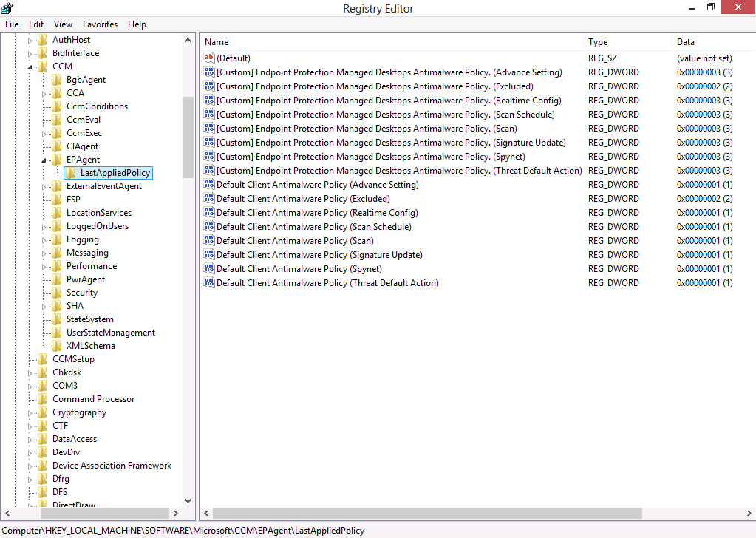Click DWORD icon for [Custom] Advance Setting value
The width and height of the screenshot is (756, 538).
(x=208, y=72)
